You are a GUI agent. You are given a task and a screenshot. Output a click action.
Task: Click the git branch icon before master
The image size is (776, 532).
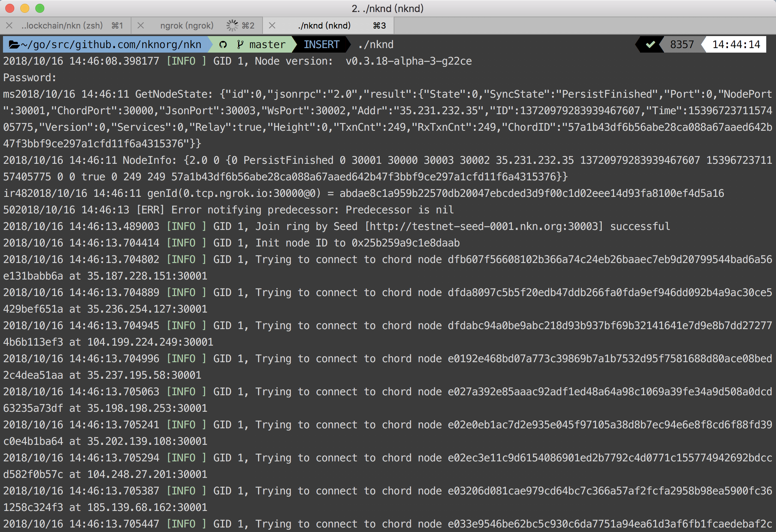240,45
